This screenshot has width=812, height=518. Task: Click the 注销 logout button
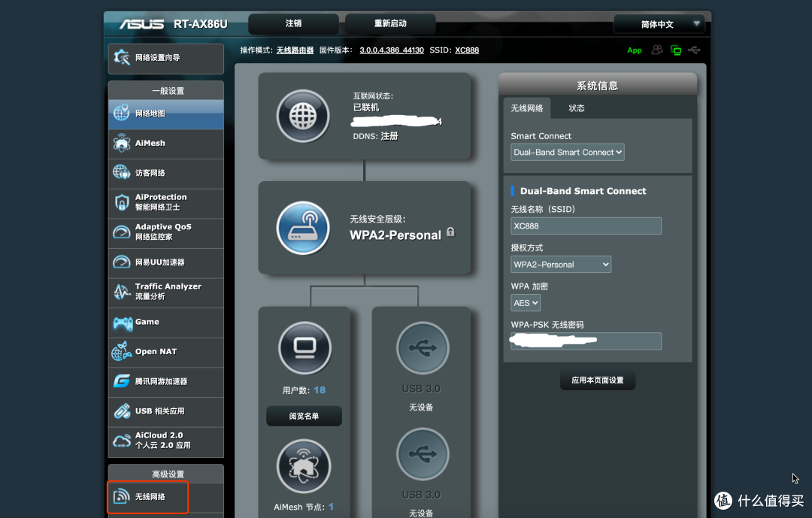pyautogui.click(x=294, y=24)
